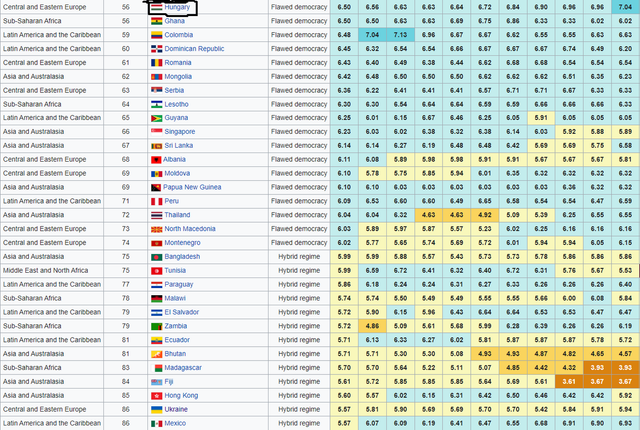Click the Paraguay flag icon

(x=157, y=285)
